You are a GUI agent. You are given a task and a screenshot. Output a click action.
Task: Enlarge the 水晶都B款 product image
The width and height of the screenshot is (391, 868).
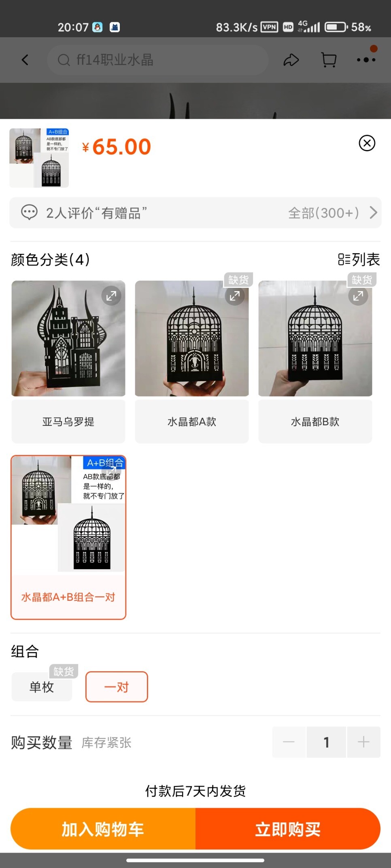click(x=358, y=296)
